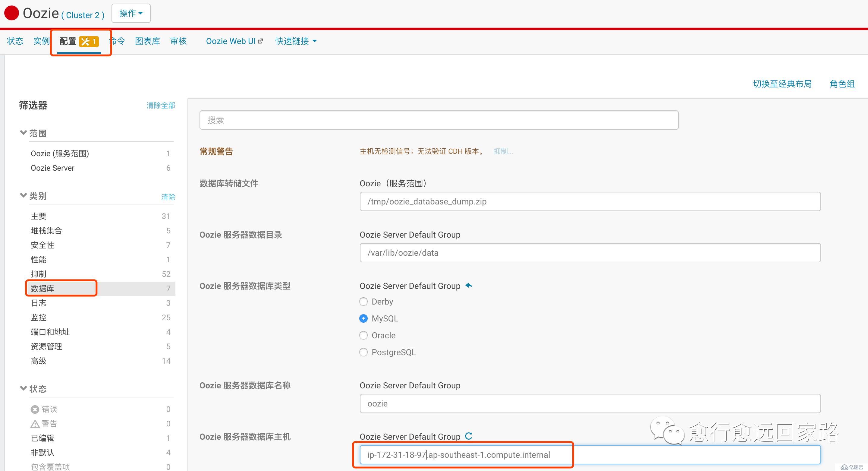Click the warning triangle icon in filters
The width and height of the screenshot is (868, 471).
click(35, 424)
